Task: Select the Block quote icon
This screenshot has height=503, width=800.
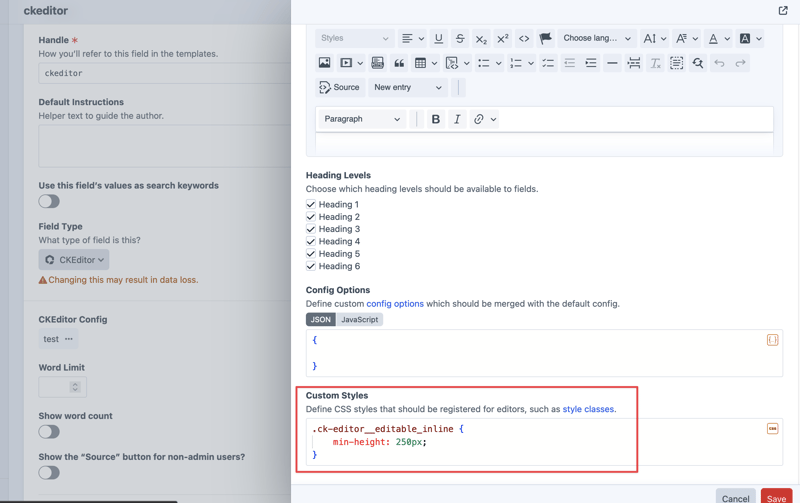Action: tap(399, 63)
